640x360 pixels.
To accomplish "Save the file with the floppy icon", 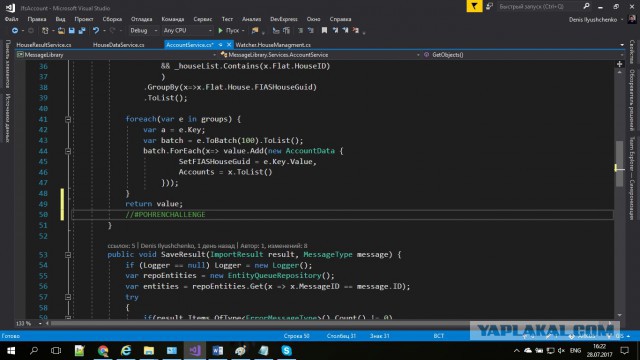I will click(72, 31).
